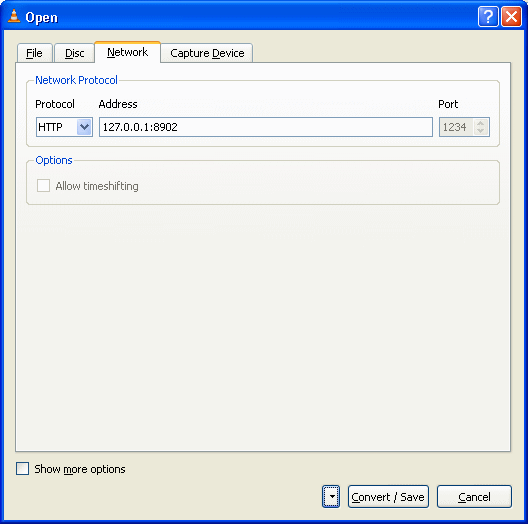The image size is (528, 524).
Task: Switch to the Disc tab
Action: (74, 53)
